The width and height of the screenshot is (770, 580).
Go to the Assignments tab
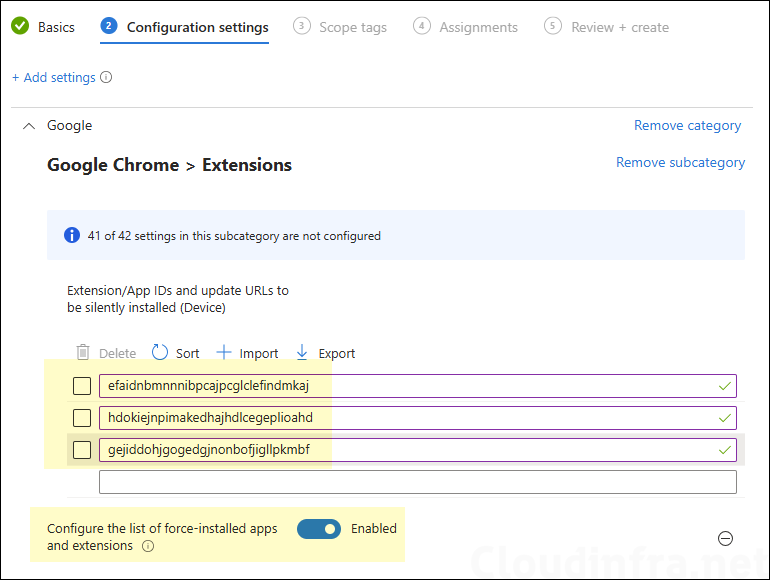coord(466,27)
